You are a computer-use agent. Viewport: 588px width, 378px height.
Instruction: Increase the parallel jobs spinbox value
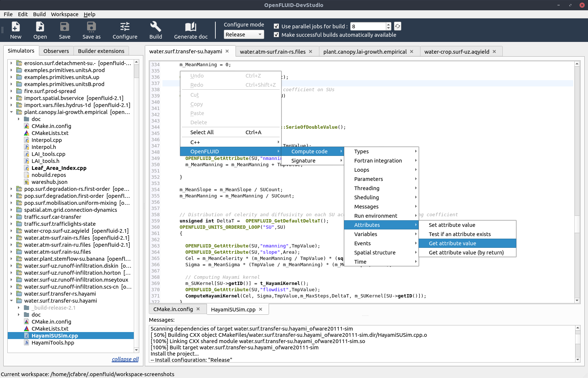click(388, 24)
